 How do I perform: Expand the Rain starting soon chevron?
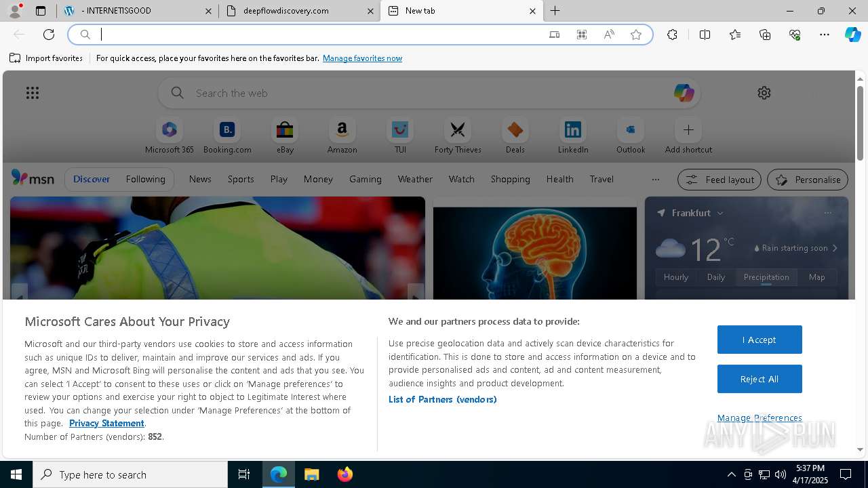835,248
